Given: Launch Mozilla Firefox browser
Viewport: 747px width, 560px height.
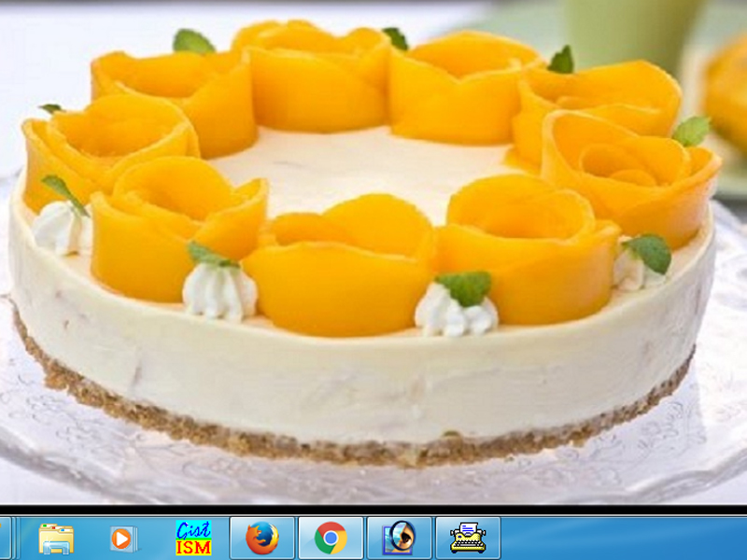Looking at the screenshot, I should [x=262, y=539].
